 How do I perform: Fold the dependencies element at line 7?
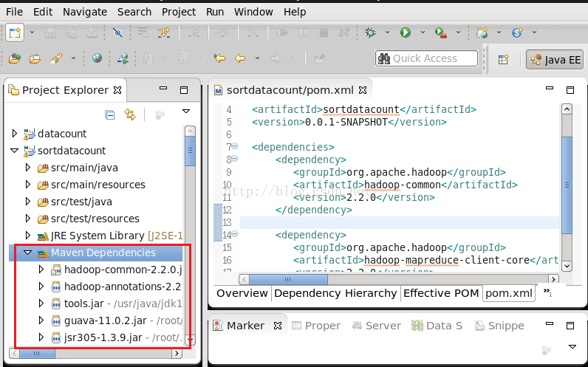point(234,146)
